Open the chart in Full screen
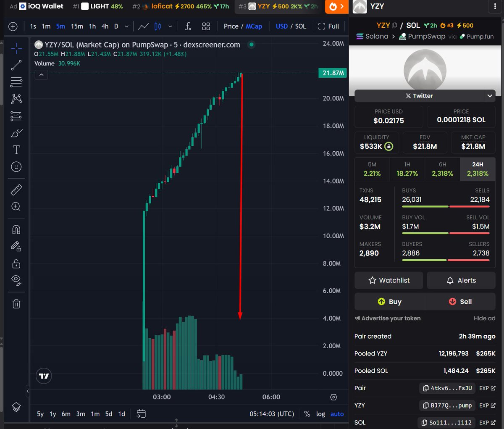The width and height of the screenshot is (504, 429). (x=329, y=26)
